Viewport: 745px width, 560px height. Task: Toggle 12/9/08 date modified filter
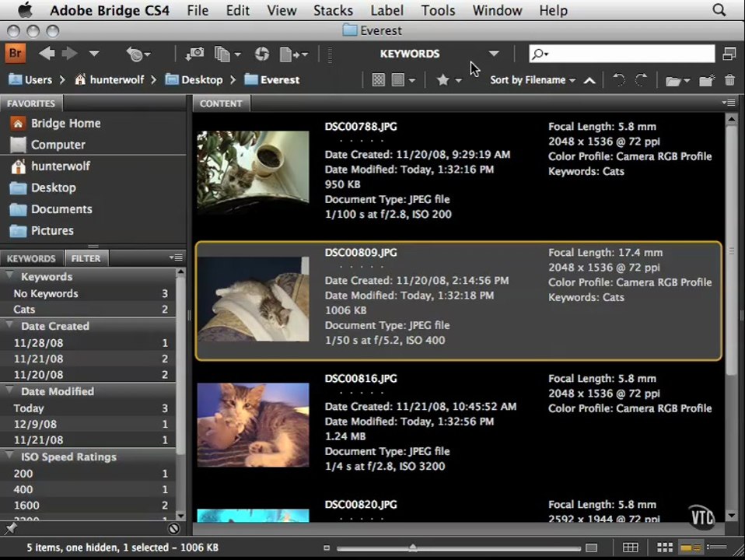click(89, 424)
